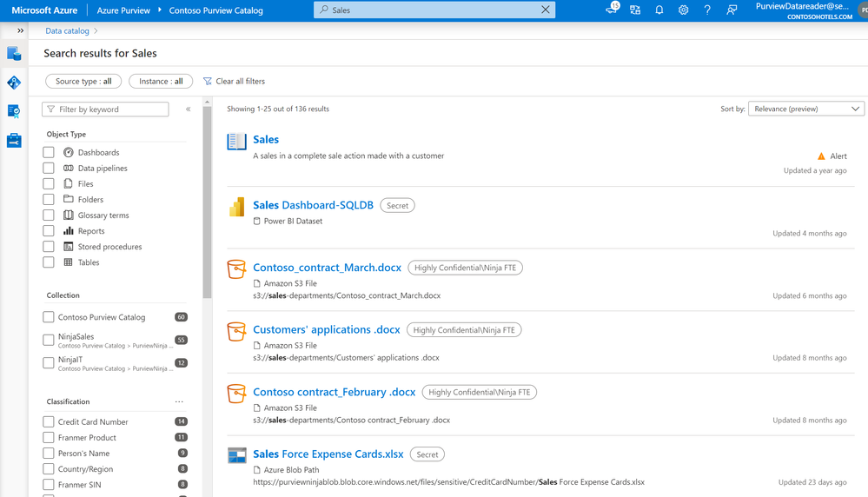Image resolution: width=868 pixels, height=497 pixels.
Task: Open the feedback icon in header
Action: [x=732, y=10]
